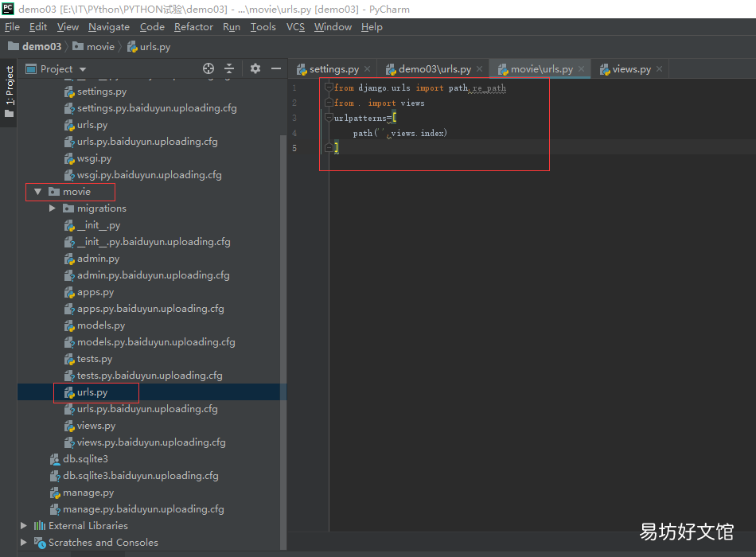
Task: Open the View menu
Action: (x=68, y=27)
